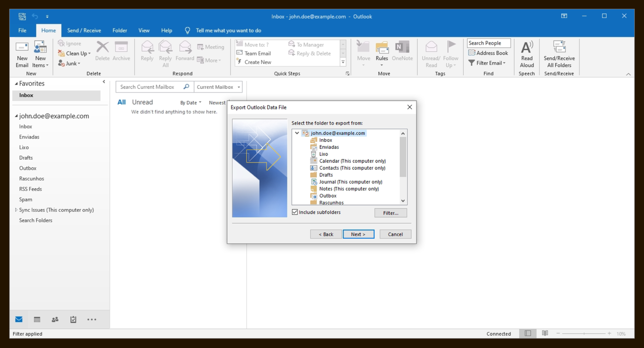The image size is (644, 348).
Task: Open the Current Mailbox scope dropdown
Action: (x=218, y=87)
